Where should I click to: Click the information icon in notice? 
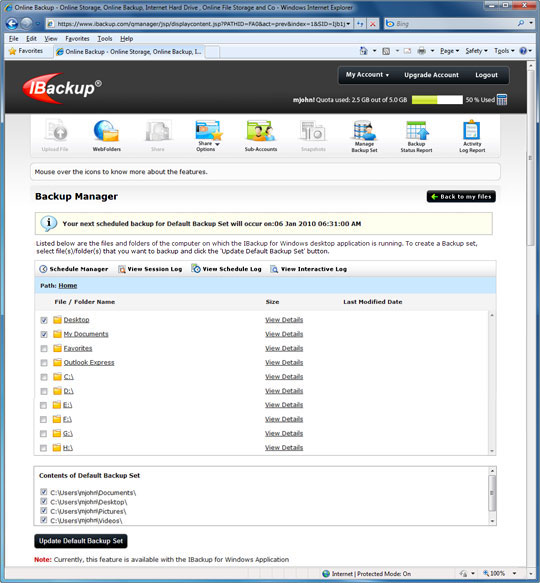(49, 223)
